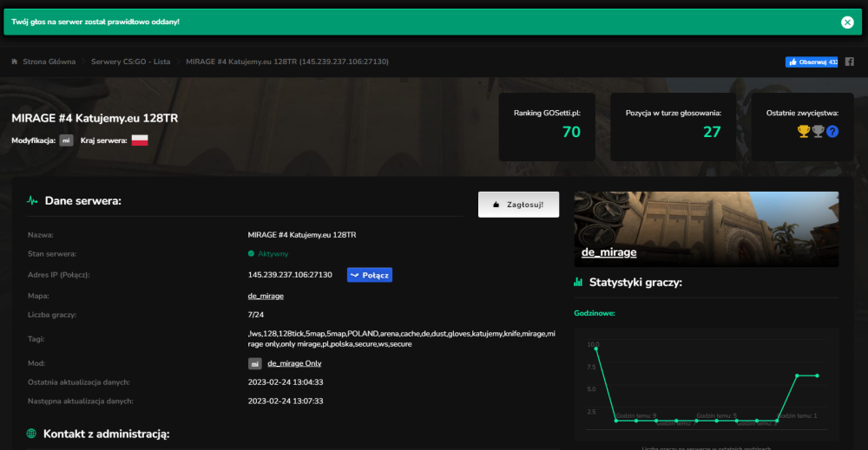The width and height of the screenshot is (868, 450).
Task: Click the home icon in breadcrumb
Action: click(x=15, y=62)
